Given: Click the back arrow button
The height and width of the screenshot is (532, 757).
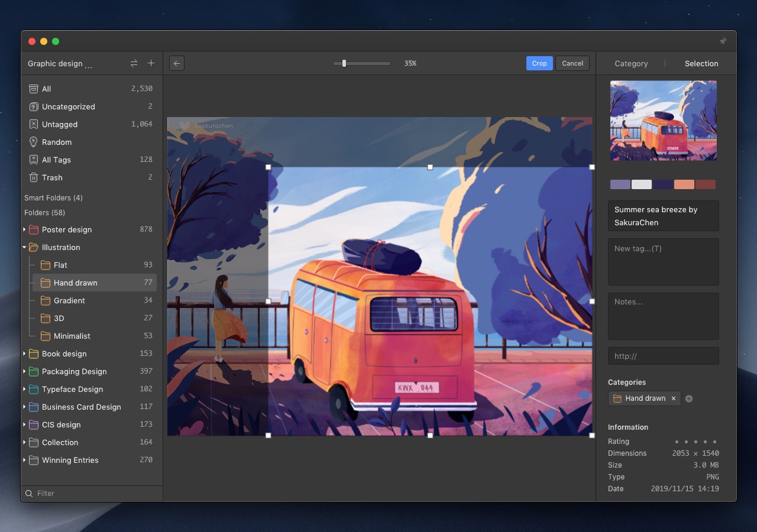Looking at the screenshot, I should 176,63.
